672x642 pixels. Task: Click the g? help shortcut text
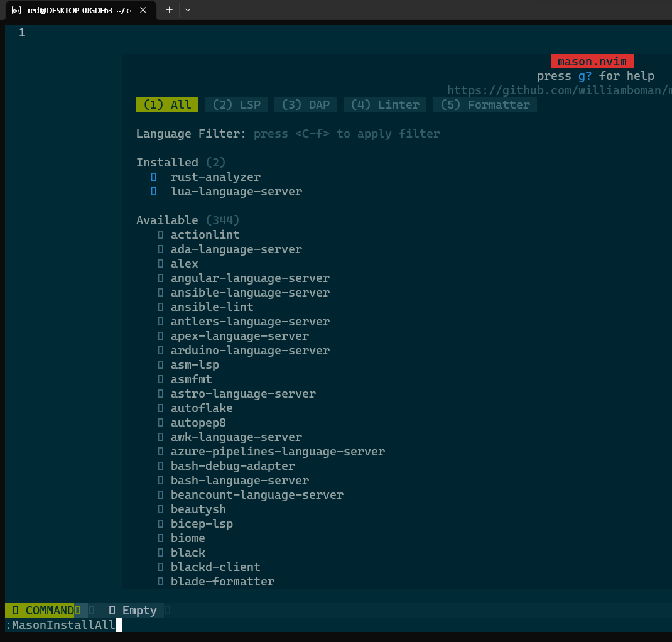point(585,76)
